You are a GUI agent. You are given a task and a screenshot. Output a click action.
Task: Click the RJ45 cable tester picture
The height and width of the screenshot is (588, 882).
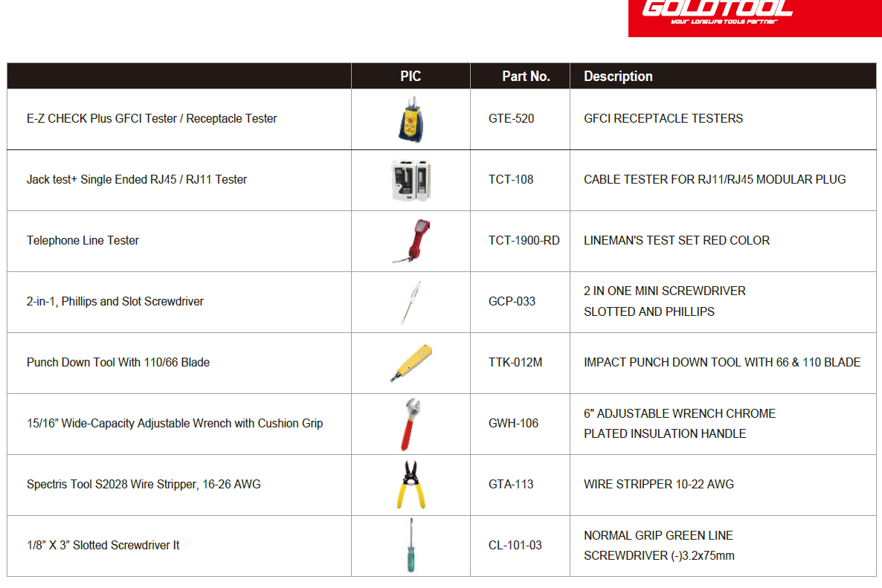click(411, 180)
